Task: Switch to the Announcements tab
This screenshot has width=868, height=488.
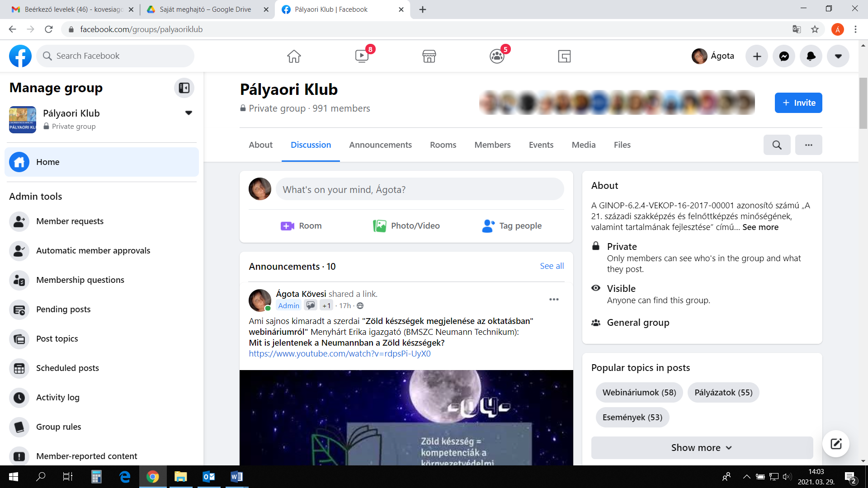Action: (380, 145)
